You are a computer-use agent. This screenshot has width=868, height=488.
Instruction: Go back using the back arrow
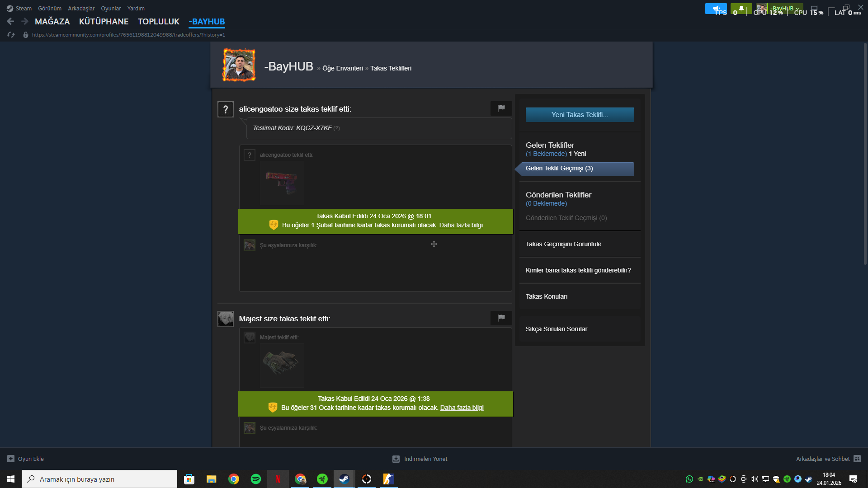[x=10, y=21]
